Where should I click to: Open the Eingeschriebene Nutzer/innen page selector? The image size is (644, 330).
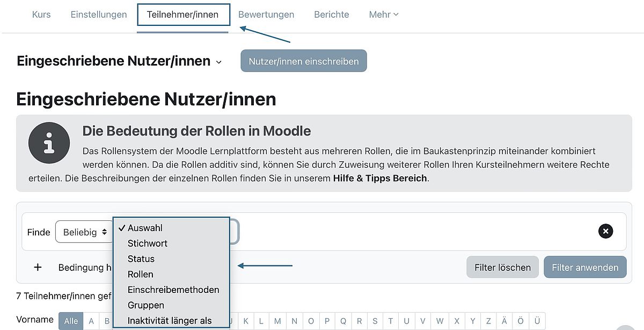pos(119,61)
